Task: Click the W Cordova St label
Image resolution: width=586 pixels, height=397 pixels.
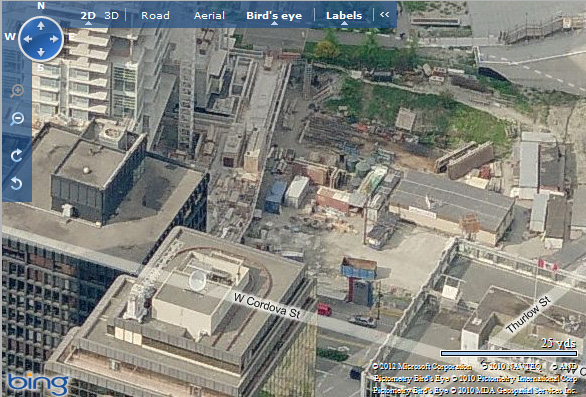Action: [267, 306]
